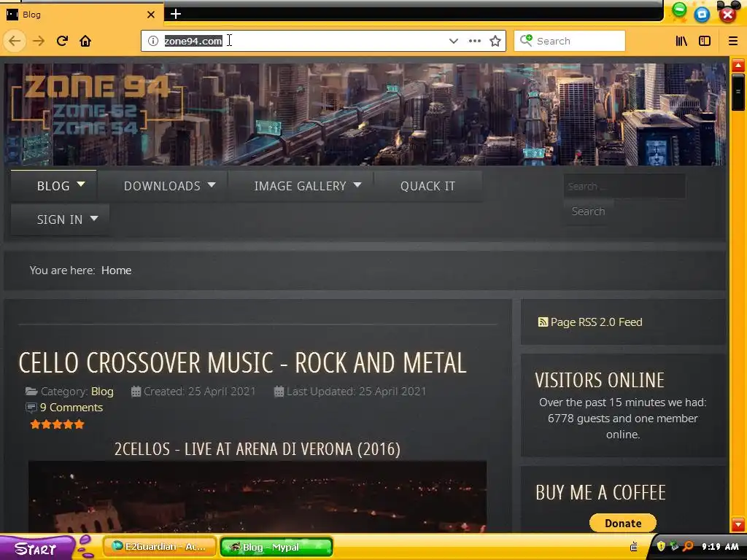Screen dimensions: 747x560
Task: Close the Blog tab
Action: pyautogui.click(x=151, y=15)
